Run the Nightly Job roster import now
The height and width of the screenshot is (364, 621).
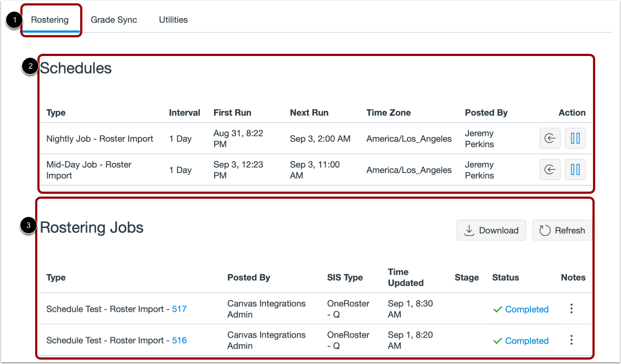point(550,139)
